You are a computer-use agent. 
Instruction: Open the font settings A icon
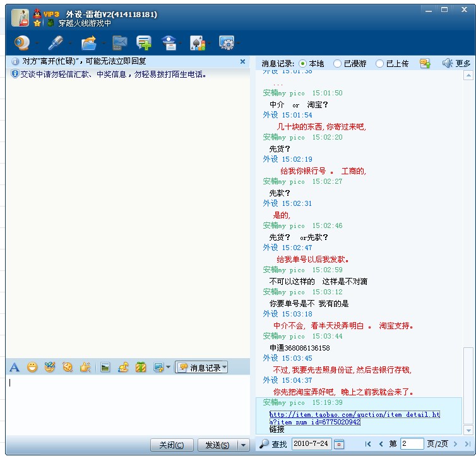[15, 368]
